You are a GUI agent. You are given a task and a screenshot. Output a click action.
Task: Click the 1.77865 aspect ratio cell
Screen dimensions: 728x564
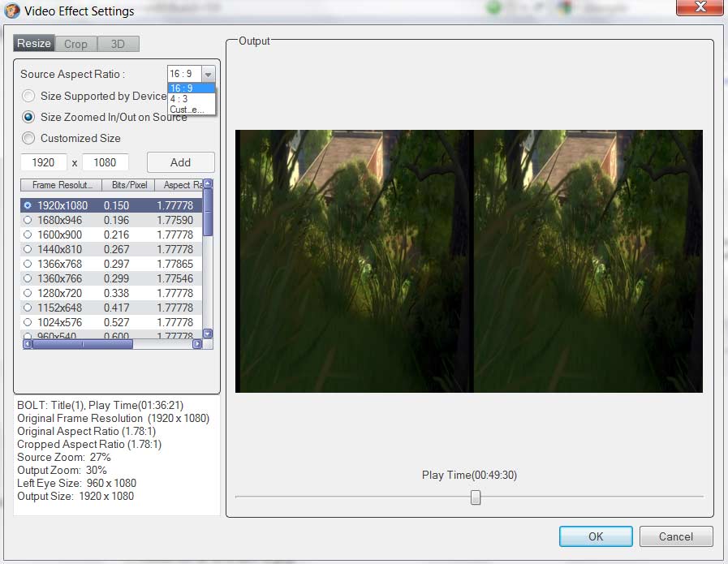[x=175, y=264]
